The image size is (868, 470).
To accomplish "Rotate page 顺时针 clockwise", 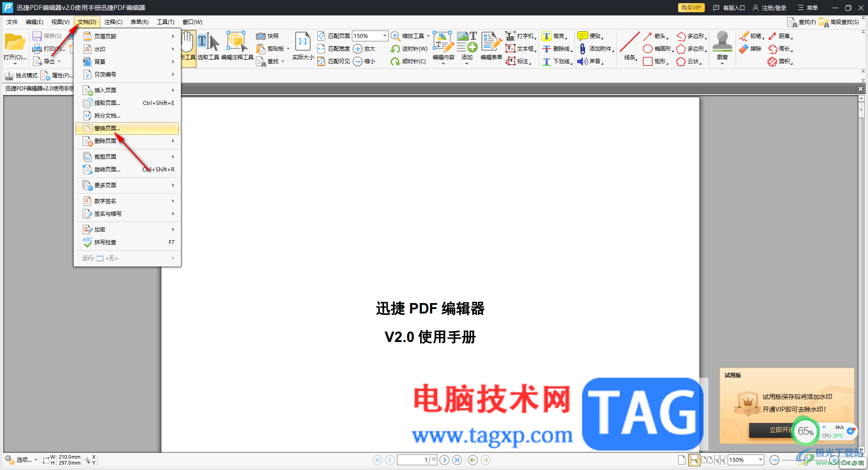I will (408, 62).
